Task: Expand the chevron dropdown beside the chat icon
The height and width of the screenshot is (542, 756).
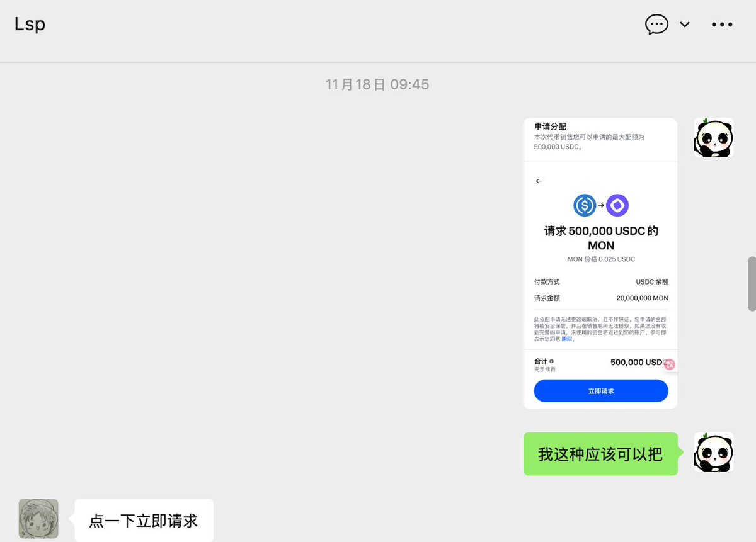Action: [x=684, y=25]
